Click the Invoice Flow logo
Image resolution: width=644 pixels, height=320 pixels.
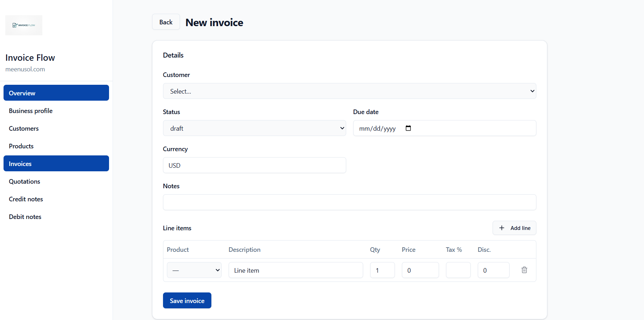23,25
